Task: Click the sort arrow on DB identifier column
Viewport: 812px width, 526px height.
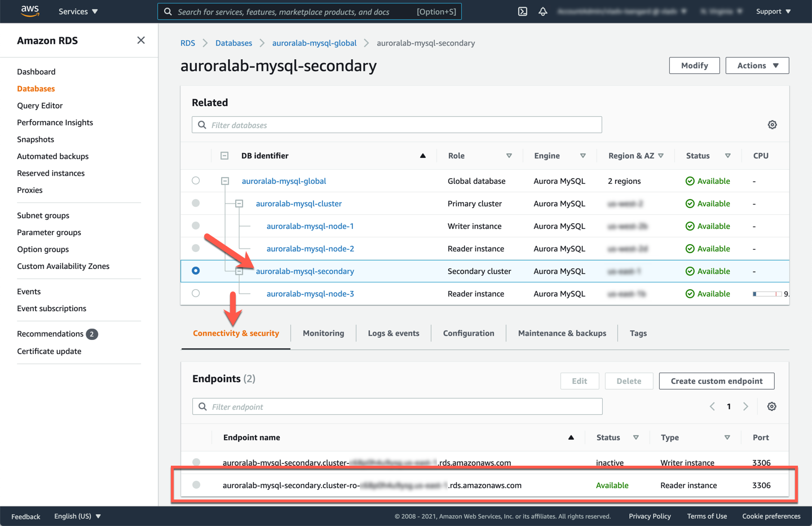Action: point(422,156)
